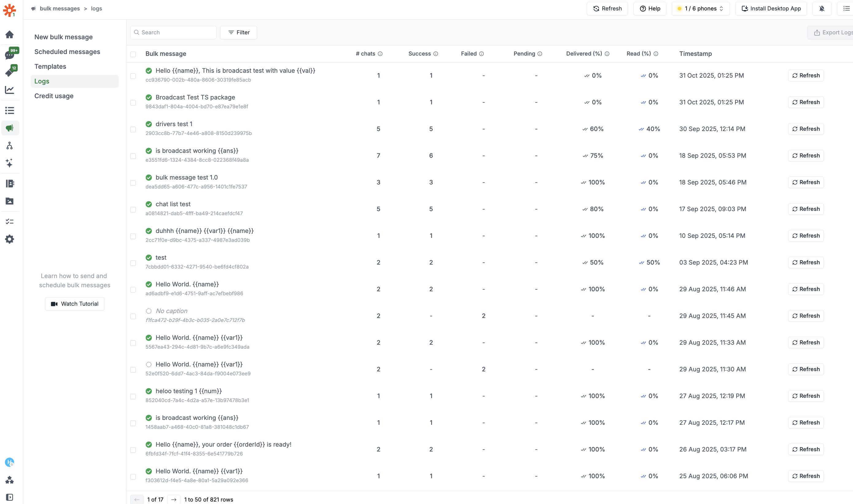Open the media library image icon
This screenshot has height=504, width=853.
tap(10, 201)
